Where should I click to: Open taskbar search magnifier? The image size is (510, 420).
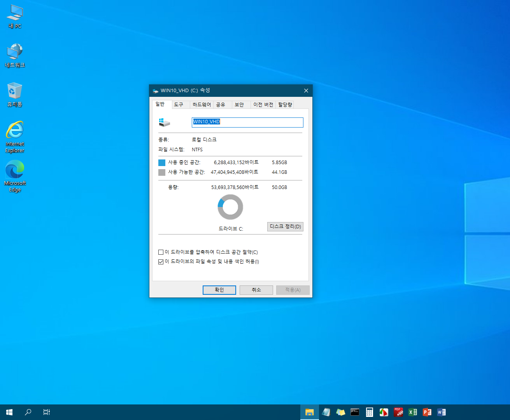28,412
